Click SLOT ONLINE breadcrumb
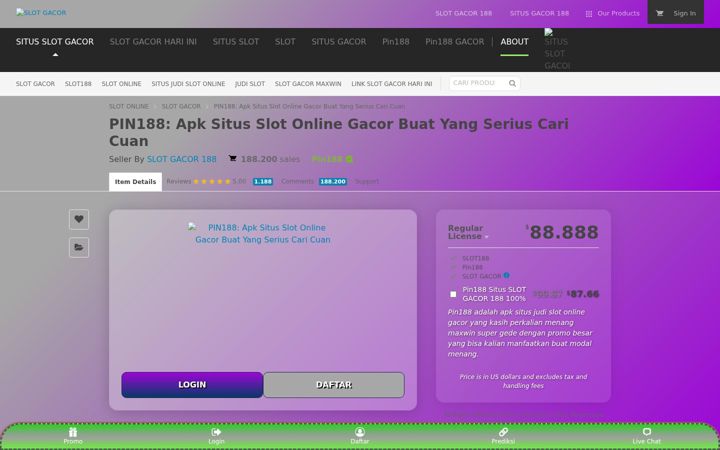720x450 pixels. pos(129,106)
